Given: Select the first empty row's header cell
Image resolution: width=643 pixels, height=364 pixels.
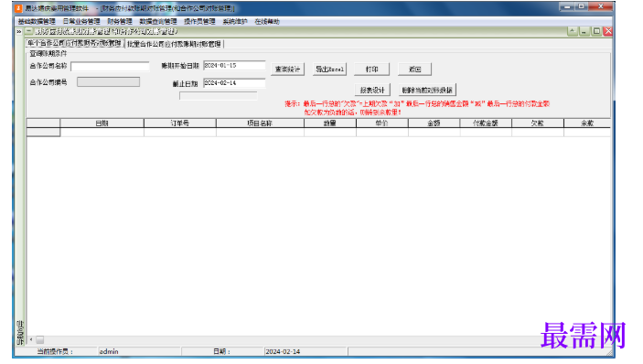Looking at the screenshot, I should [43, 132].
